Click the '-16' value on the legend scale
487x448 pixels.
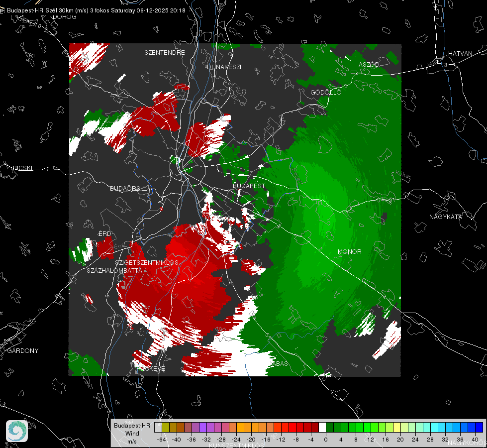266,440
